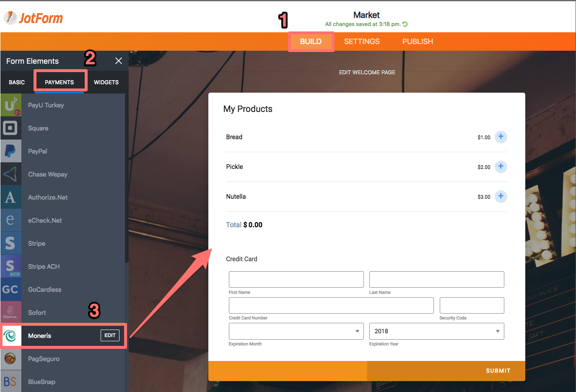Click the GoCardless payment icon
The width and height of the screenshot is (576, 392).
pos(10,289)
